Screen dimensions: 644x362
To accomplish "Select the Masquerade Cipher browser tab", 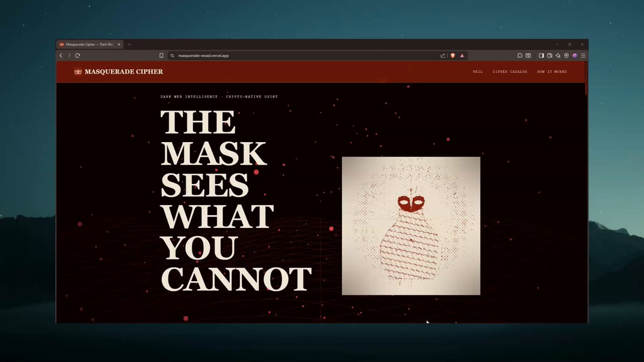I will (89, 45).
